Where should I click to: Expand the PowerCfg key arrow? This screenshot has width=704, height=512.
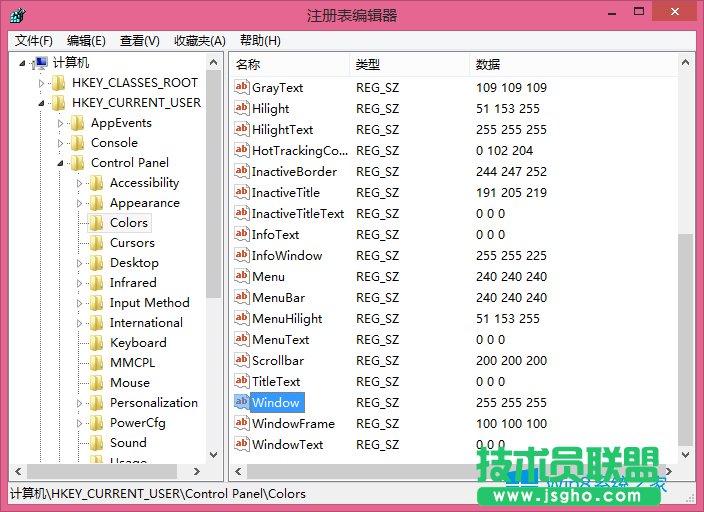[x=79, y=423]
